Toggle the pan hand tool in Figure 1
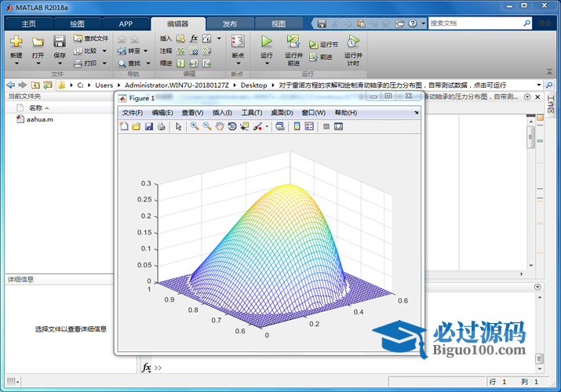Viewport: 561px width, 392px height. pos(220,126)
